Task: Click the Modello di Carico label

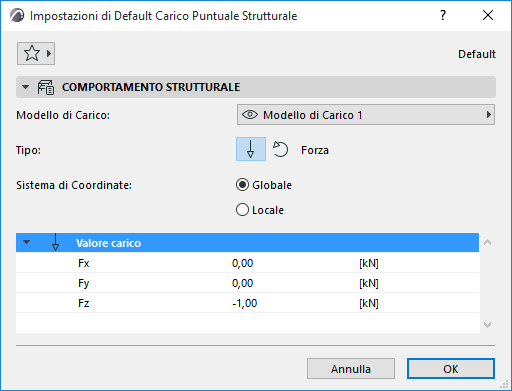Action: (x=63, y=115)
